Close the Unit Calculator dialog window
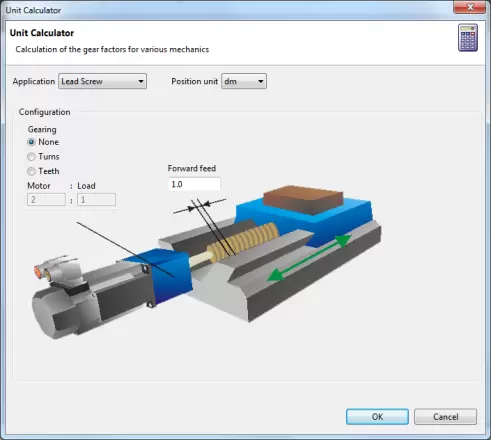 470,7
